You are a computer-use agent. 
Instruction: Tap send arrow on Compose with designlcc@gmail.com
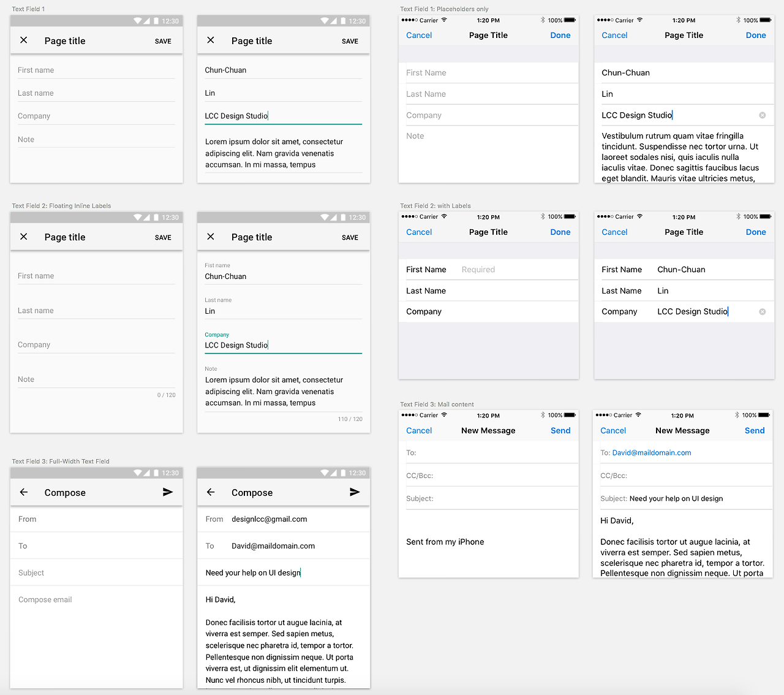355,492
